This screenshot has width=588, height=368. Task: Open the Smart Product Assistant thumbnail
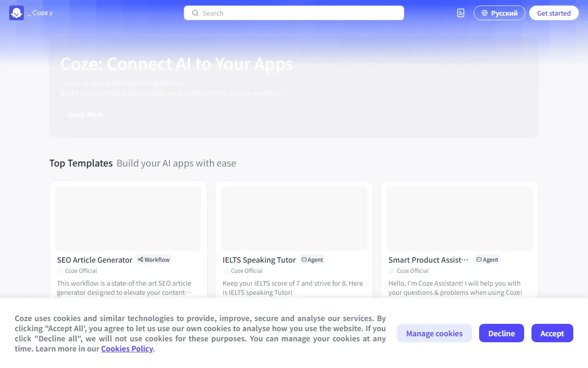coord(459,218)
